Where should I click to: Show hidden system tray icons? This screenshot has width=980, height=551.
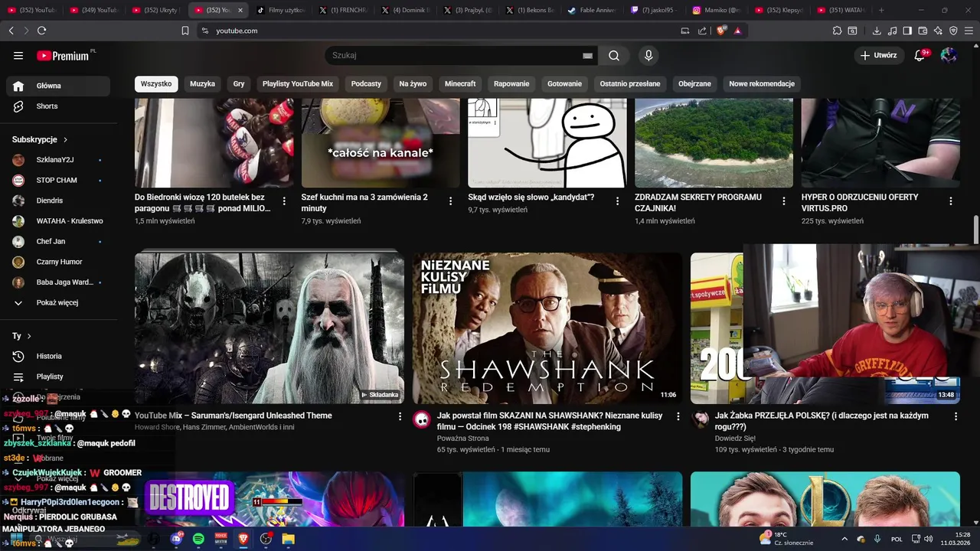pyautogui.click(x=844, y=539)
